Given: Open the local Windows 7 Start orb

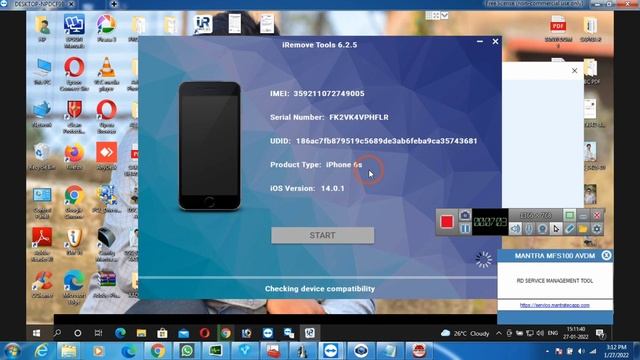Looking at the screenshot, I should pos(12,351).
